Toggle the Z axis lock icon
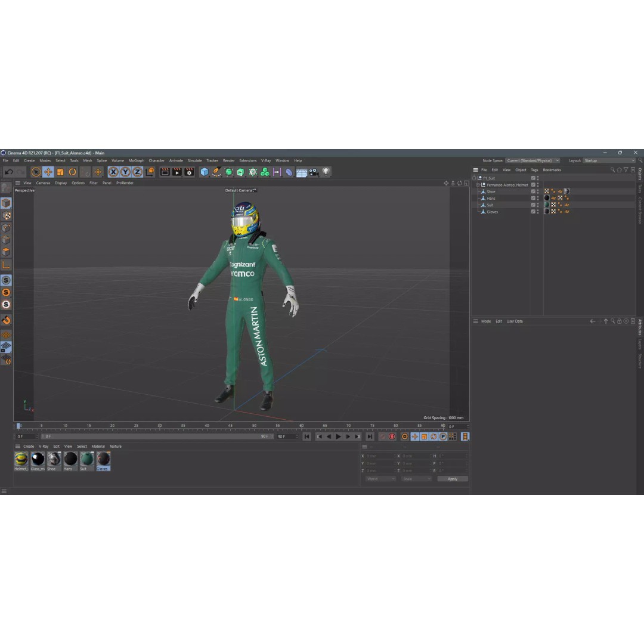This screenshot has width=644, height=644. (x=138, y=172)
